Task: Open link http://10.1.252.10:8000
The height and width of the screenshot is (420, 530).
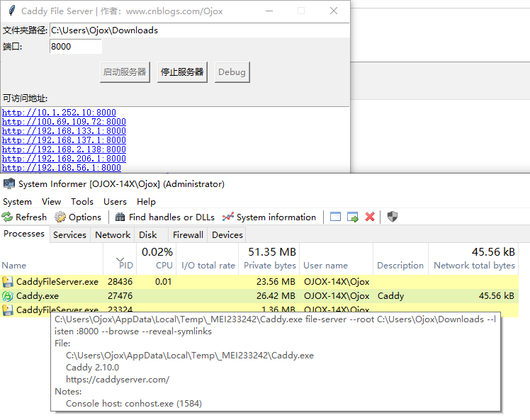Action: 59,113
